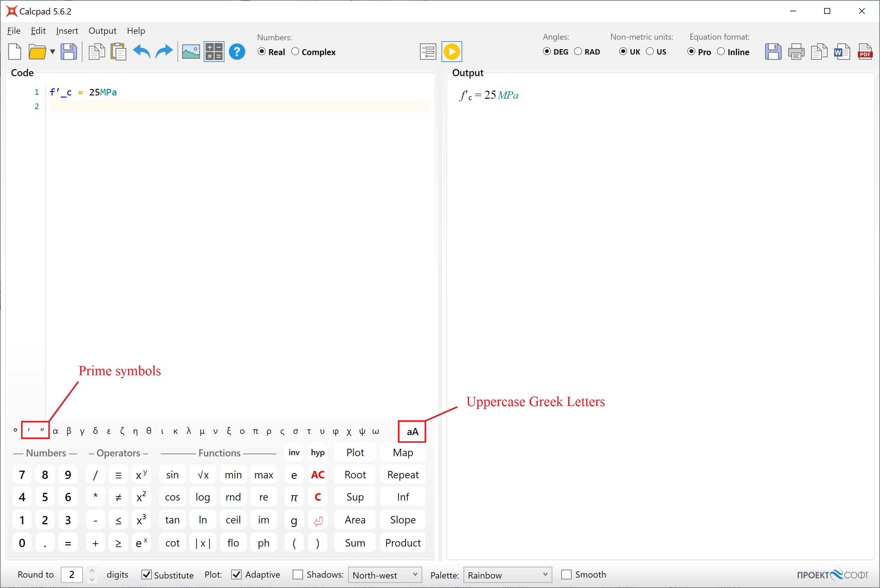Screen dimensions: 880x588
Task: Open the Palette dropdown showing Rainbow
Action: [x=508, y=574]
